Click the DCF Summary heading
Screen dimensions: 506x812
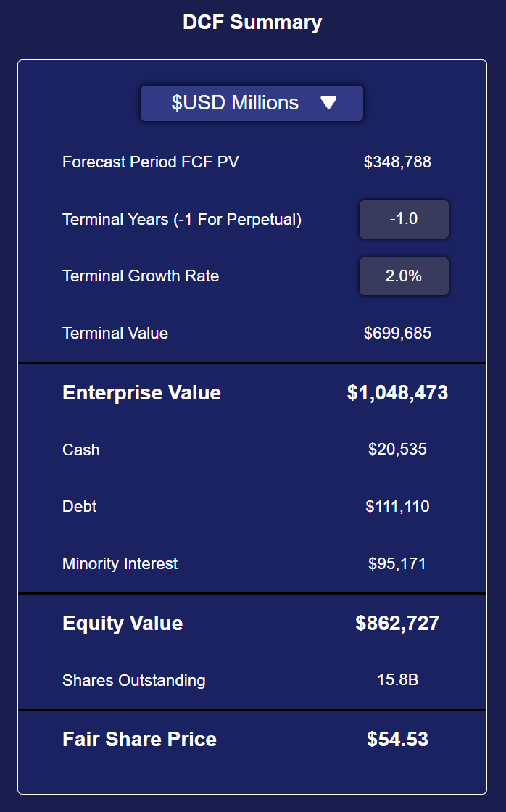click(252, 22)
